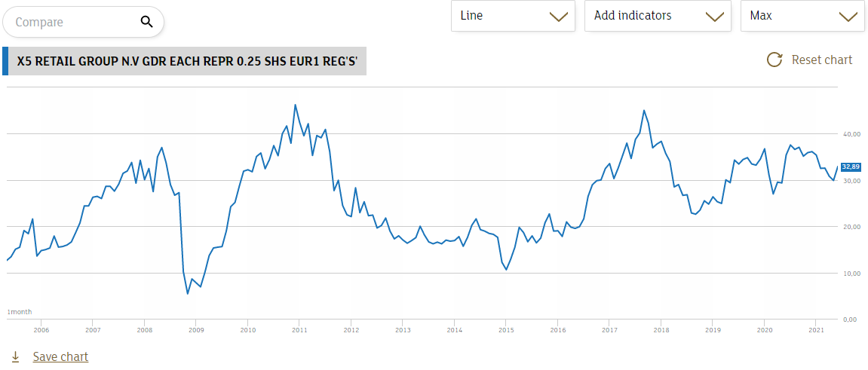Click the Save chart link
Screen dimensions: 868x370
[x=60, y=356]
